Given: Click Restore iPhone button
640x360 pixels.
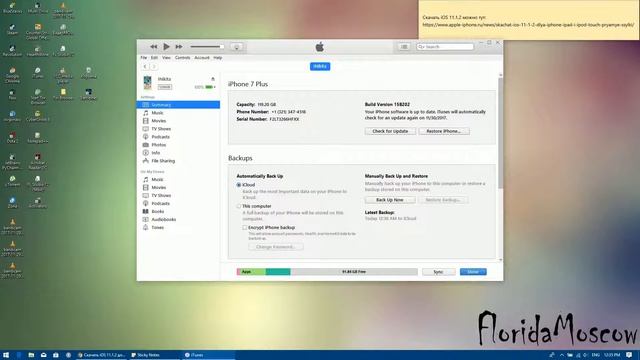Looking at the screenshot, I should click(x=444, y=131).
